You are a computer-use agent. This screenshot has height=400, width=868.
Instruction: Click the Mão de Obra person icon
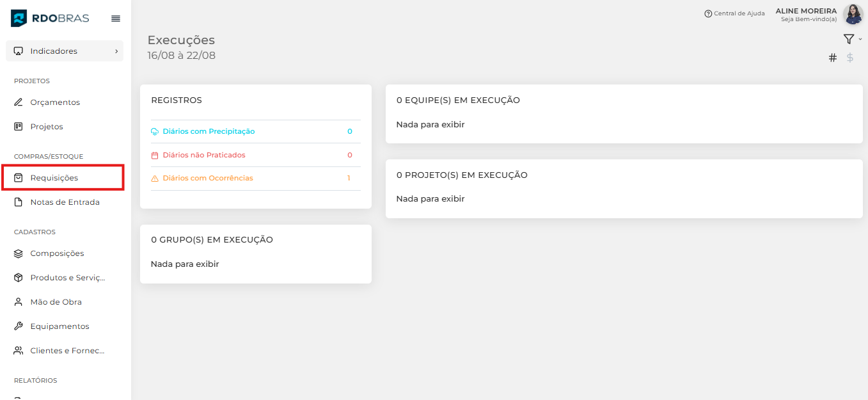[x=19, y=302]
